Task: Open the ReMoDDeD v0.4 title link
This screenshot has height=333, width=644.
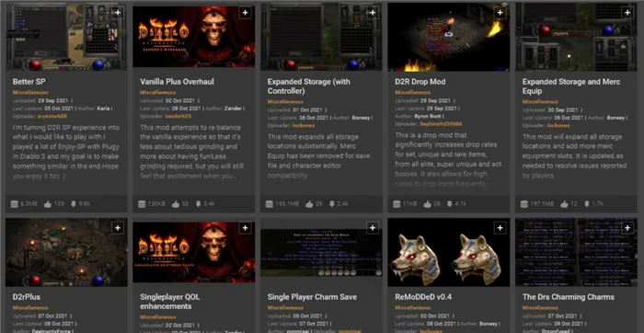Action: 423,297
